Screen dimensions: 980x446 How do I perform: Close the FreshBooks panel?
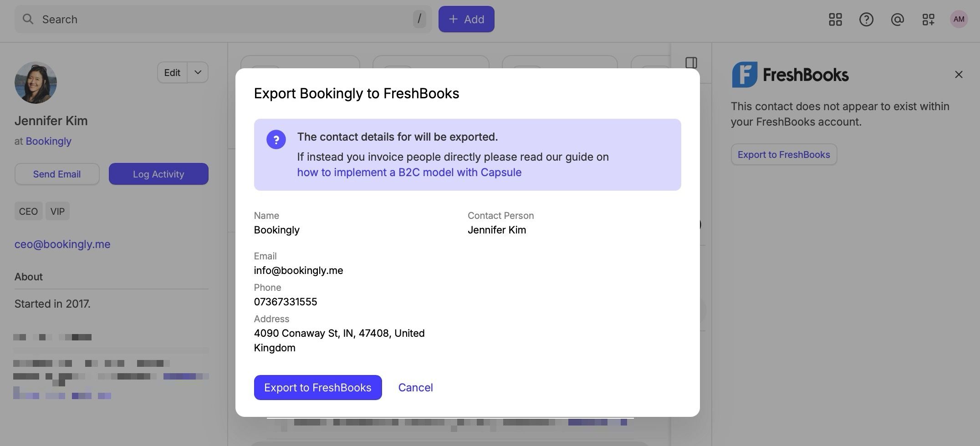tap(959, 74)
